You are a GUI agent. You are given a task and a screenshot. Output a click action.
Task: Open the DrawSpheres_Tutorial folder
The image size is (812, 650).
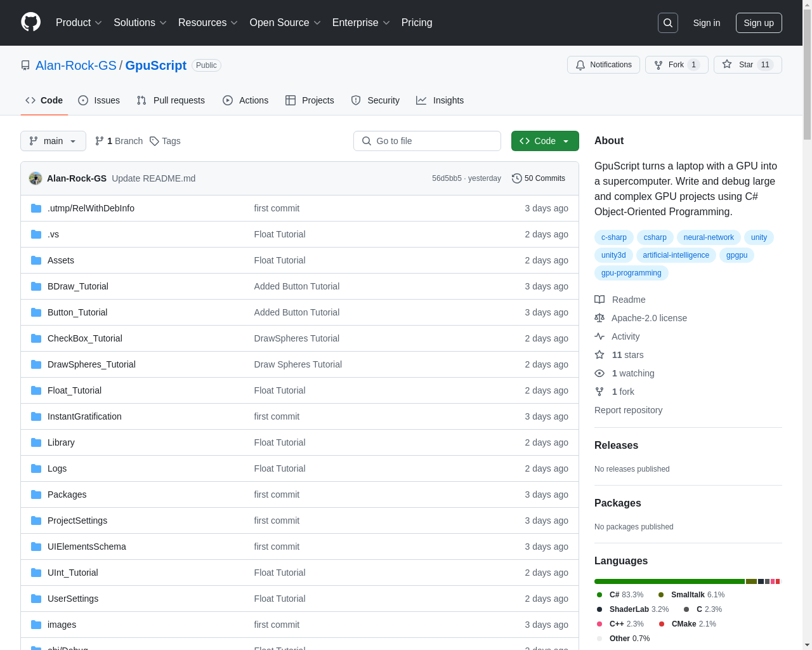(91, 364)
